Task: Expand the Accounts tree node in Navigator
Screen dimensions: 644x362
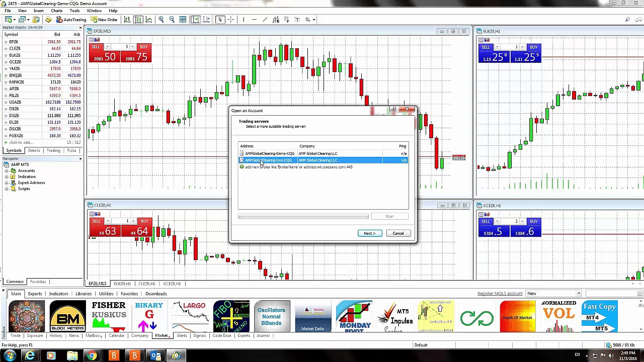Action: [x=7, y=170]
